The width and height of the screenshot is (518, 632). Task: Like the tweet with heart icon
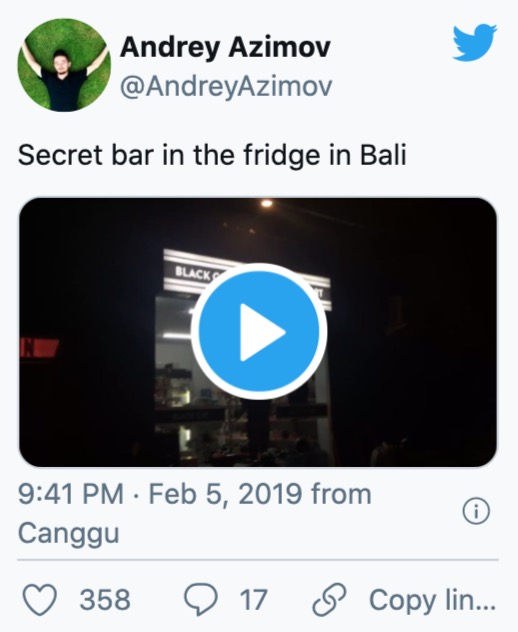[40, 599]
